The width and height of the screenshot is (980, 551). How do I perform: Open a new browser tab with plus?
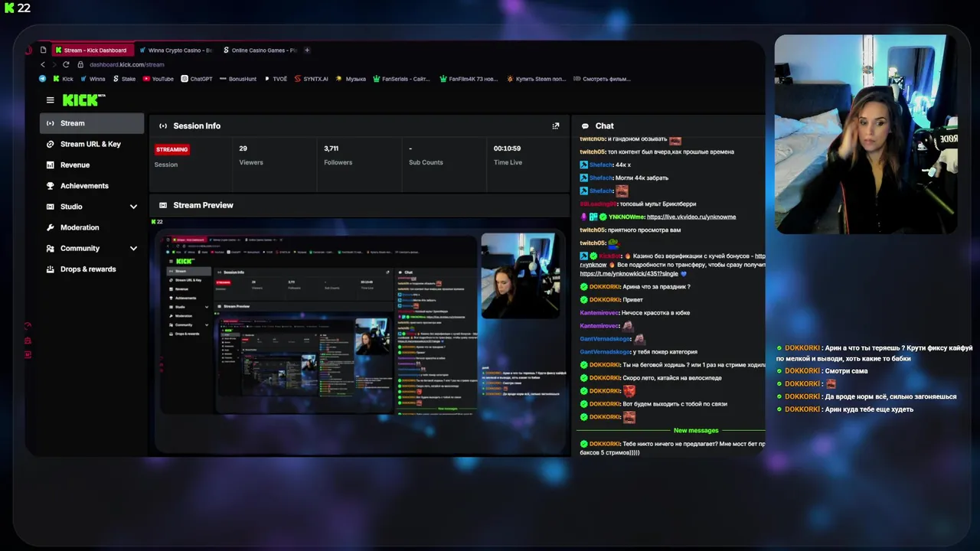click(307, 51)
